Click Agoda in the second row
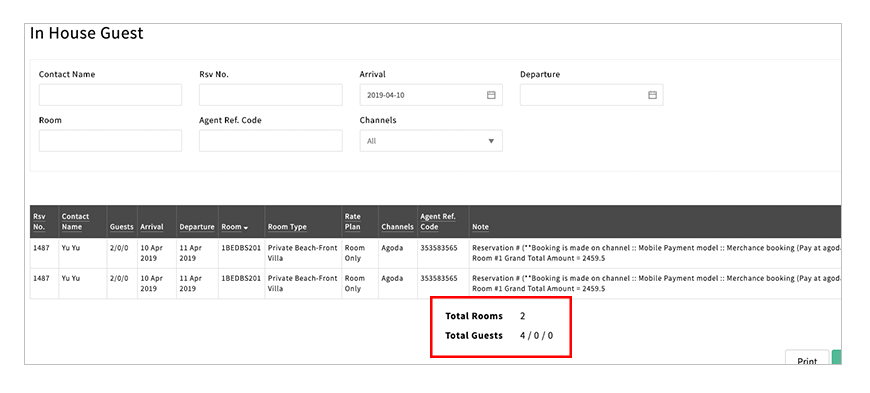The height and width of the screenshot is (393, 870). [x=392, y=278]
